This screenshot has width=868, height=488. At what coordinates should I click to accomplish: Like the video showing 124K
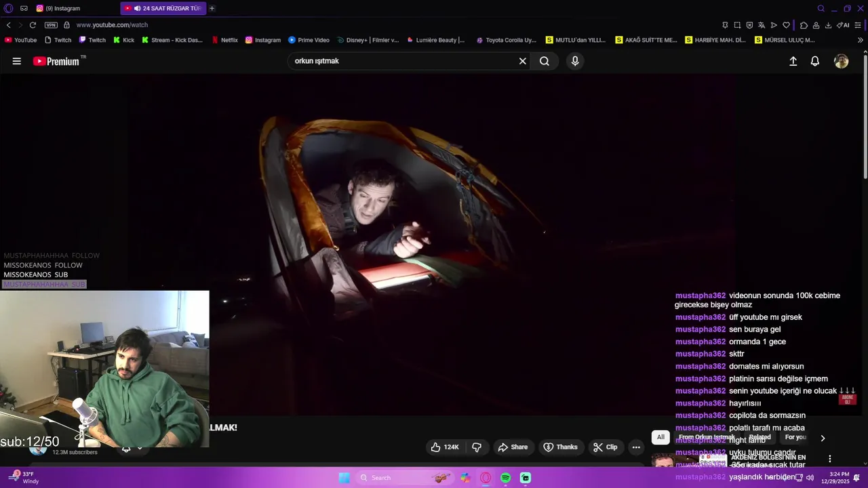[x=445, y=447]
